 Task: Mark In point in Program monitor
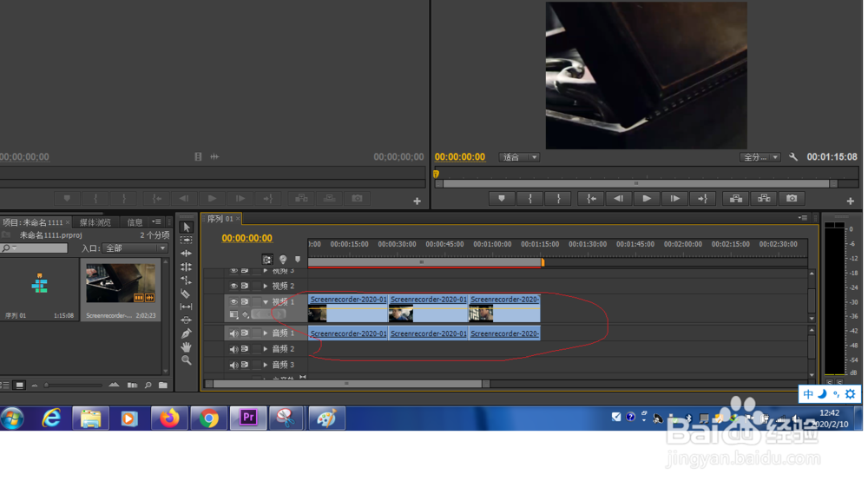[529, 198]
